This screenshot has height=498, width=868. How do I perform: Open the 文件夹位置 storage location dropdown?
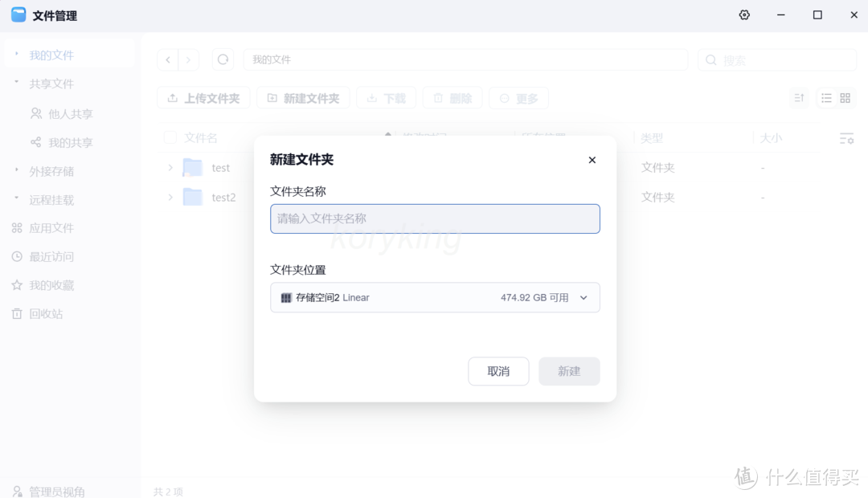click(435, 297)
